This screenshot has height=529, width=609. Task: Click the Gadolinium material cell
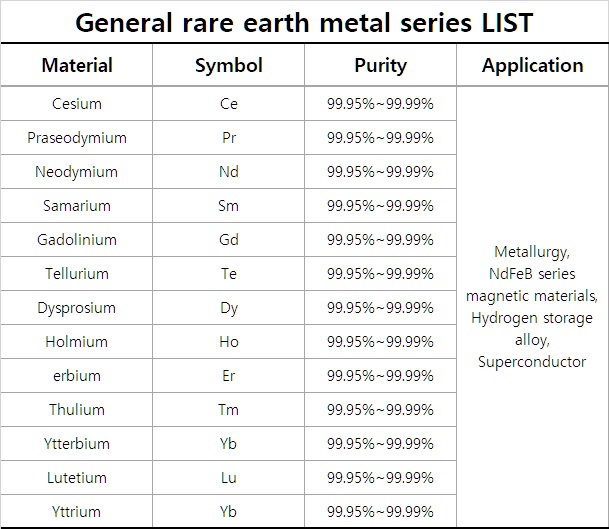[x=77, y=240]
